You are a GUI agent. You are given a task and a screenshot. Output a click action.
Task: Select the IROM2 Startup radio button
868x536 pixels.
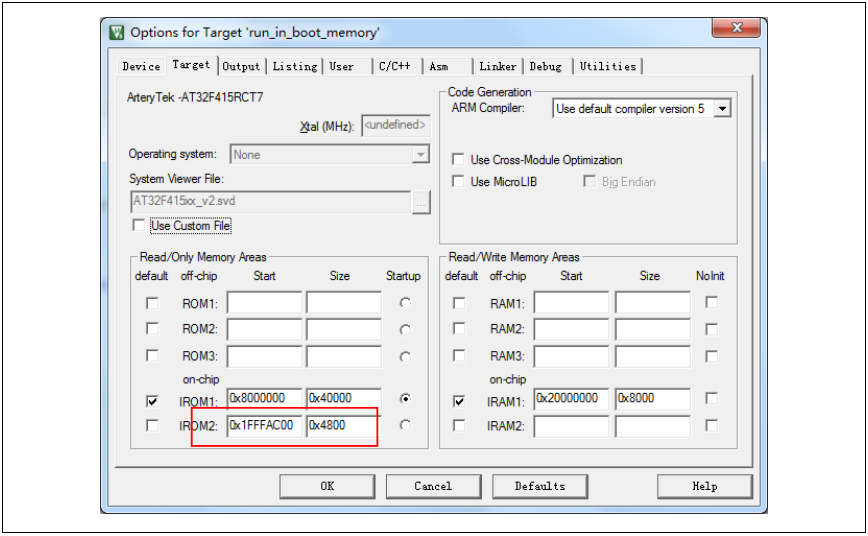405,425
